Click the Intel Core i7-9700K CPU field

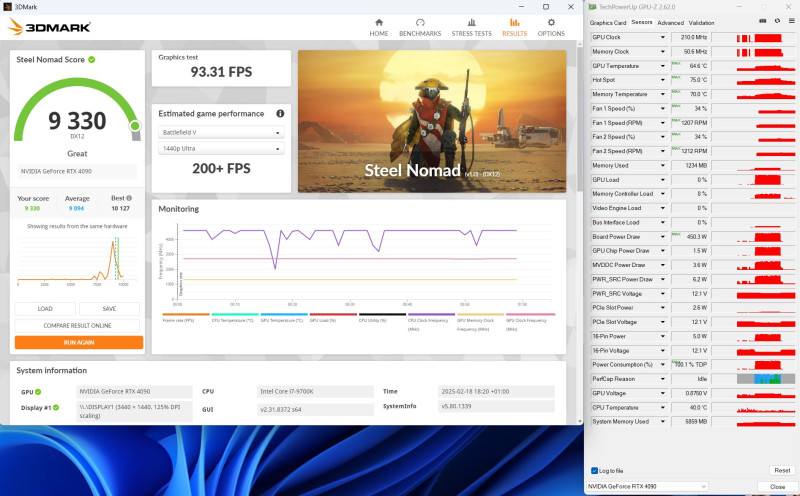315,391
